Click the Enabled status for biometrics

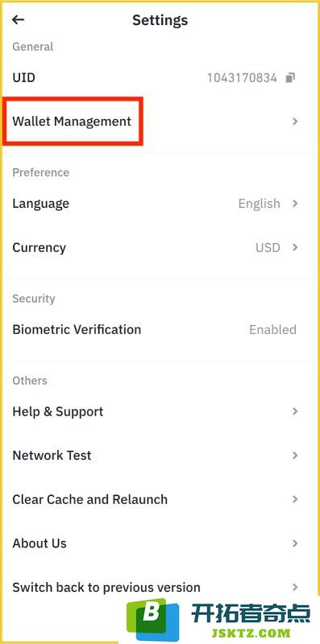272,329
